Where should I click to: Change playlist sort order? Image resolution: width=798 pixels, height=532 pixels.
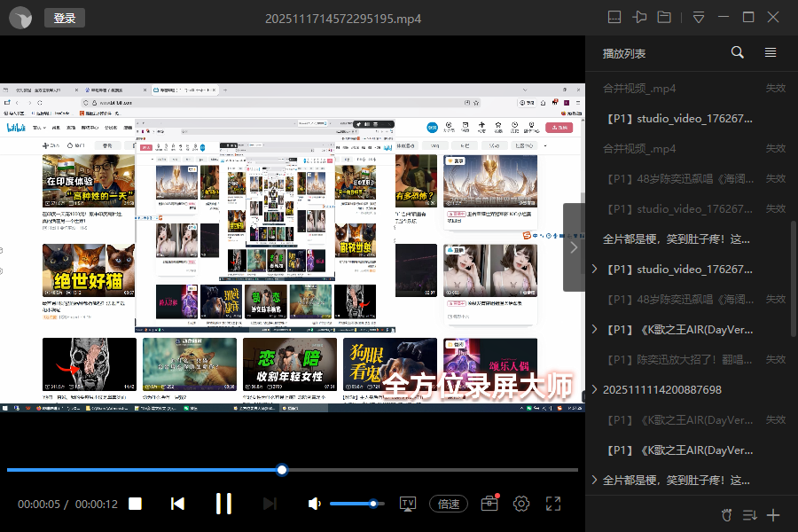(748, 515)
